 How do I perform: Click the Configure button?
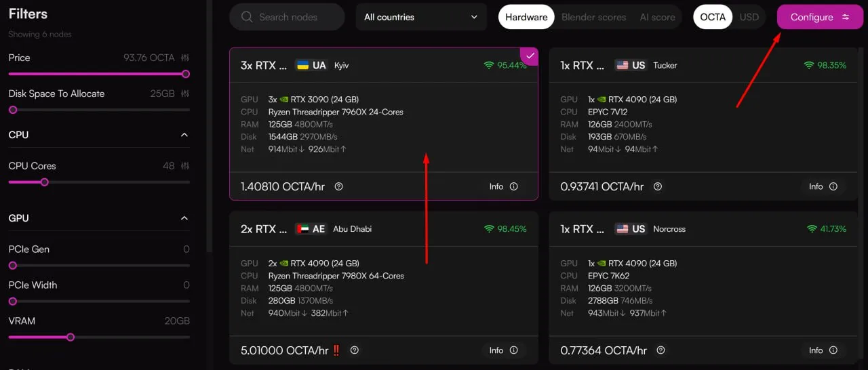(820, 17)
